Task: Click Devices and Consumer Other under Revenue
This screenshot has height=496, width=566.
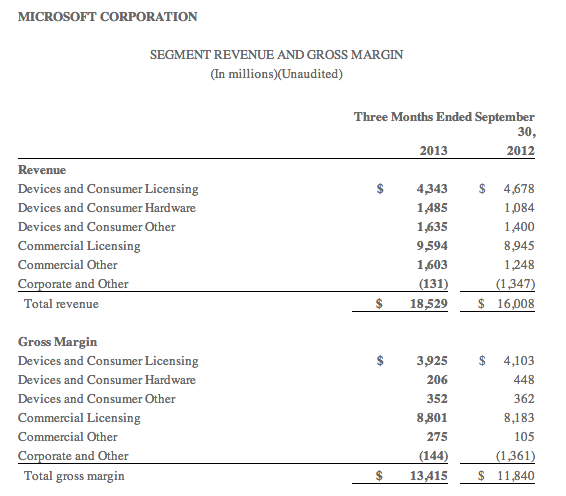Action: [97, 227]
